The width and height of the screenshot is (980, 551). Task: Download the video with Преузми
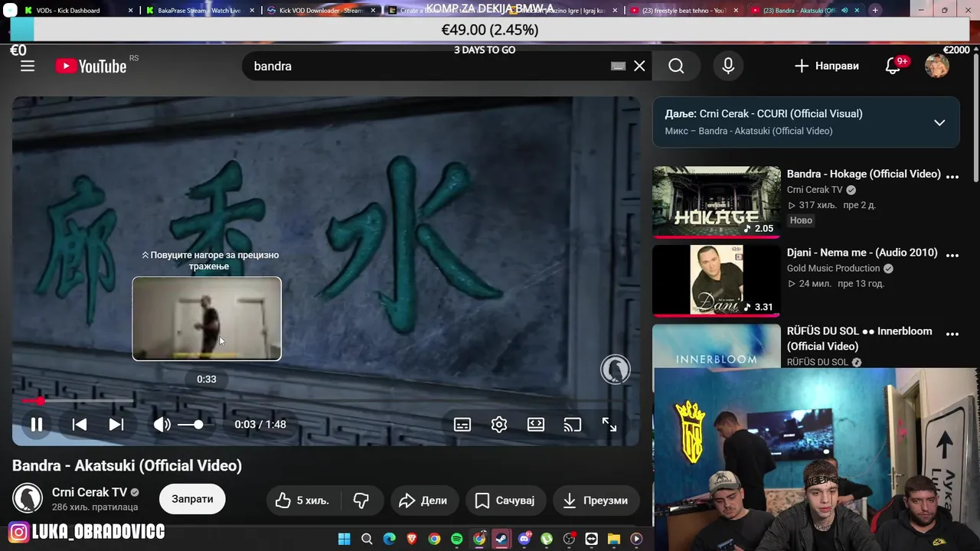595,500
